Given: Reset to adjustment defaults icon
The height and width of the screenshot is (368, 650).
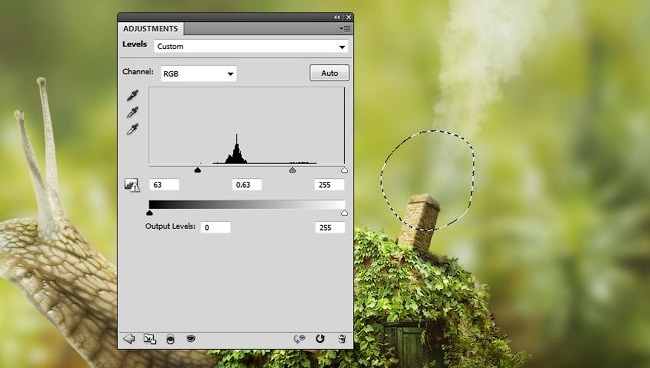Looking at the screenshot, I should (x=320, y=339).
